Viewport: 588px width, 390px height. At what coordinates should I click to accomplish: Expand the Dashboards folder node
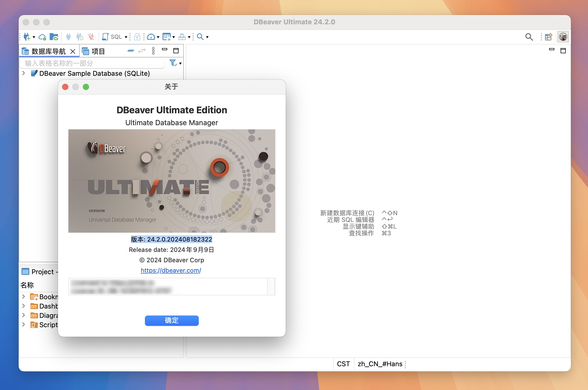click(24, 306)
